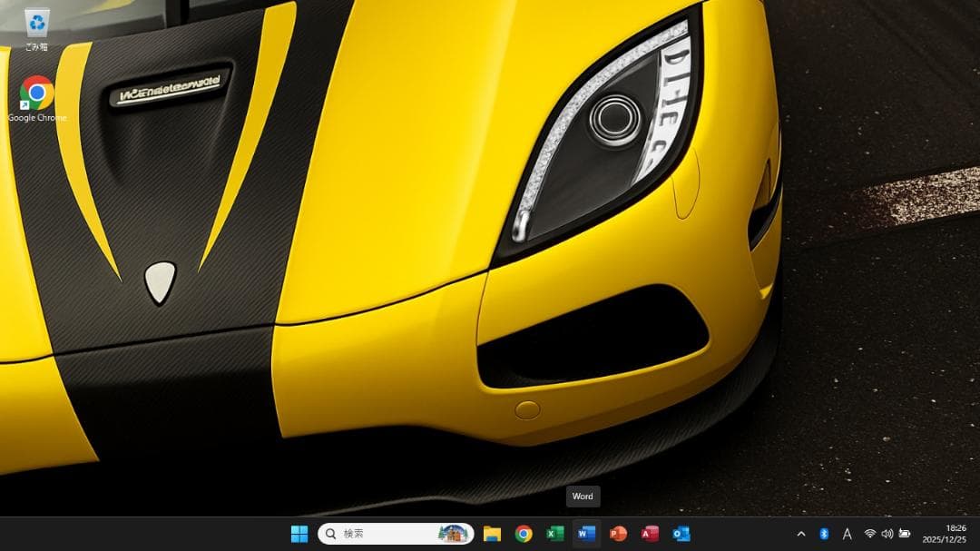
Task: Open Microsoft Word from the taskbar
Action: click(587, 534)
